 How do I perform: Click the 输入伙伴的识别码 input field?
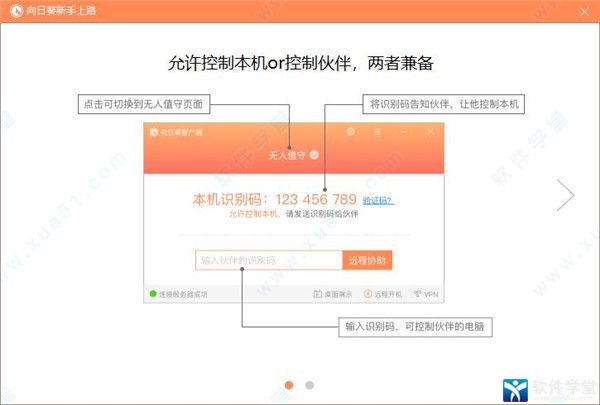pos(267,260)
